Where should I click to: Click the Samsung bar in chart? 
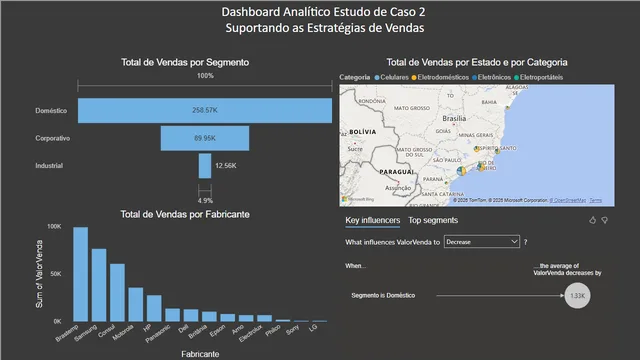tap(99, 285)
